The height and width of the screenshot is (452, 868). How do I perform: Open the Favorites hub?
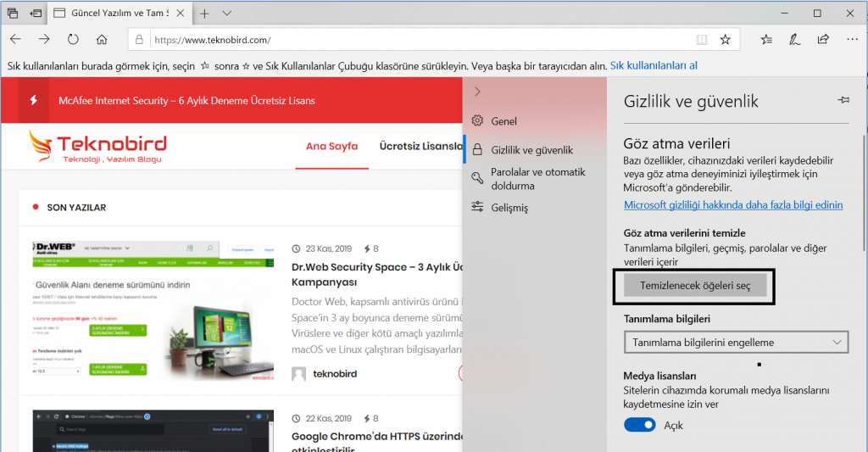pyautogui.click(x=766, y=39)
